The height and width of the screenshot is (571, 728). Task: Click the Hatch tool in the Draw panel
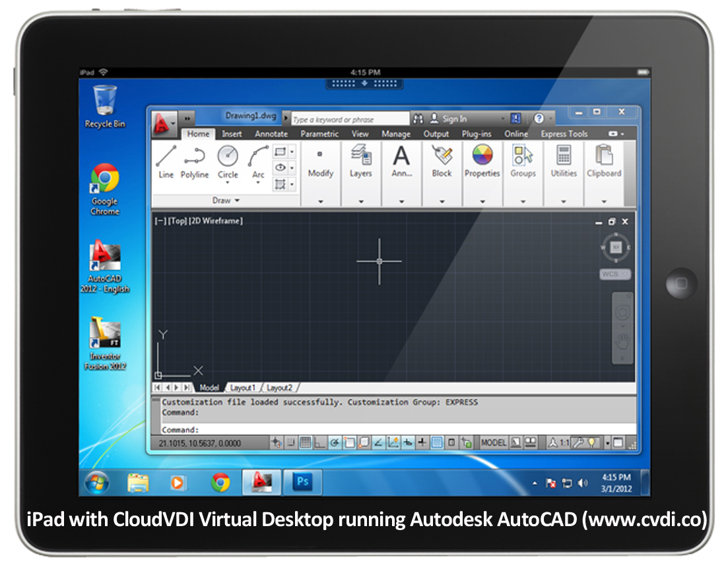(280, 184)
